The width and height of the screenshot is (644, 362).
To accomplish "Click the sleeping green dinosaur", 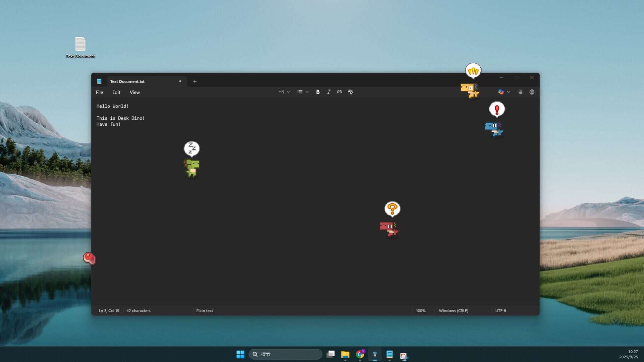I will tap(192, 167).
